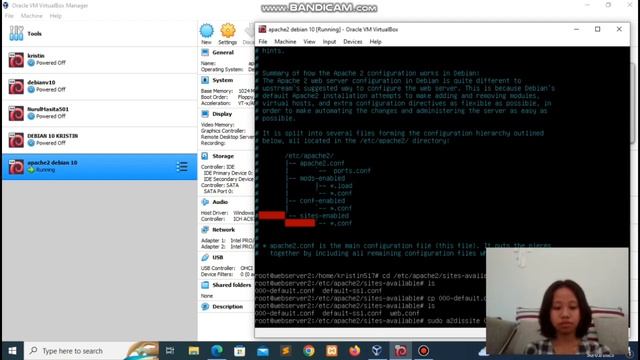Open the Audio details section

click(220, 202)
